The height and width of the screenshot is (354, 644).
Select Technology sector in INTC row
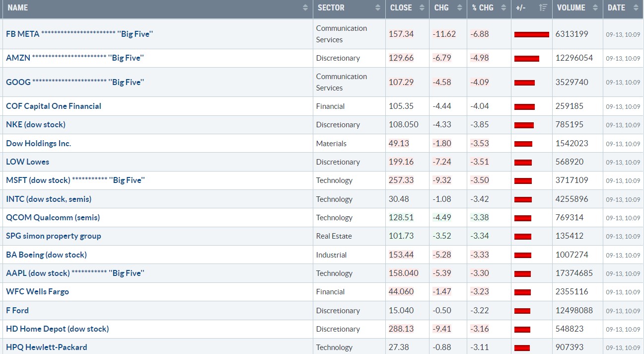pos(334,199)
